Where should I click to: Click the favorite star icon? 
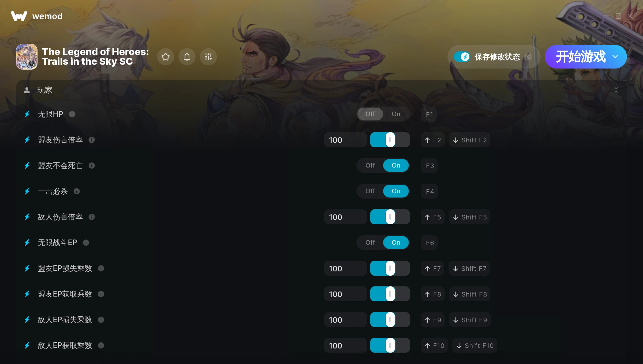(x=166, y=57)
